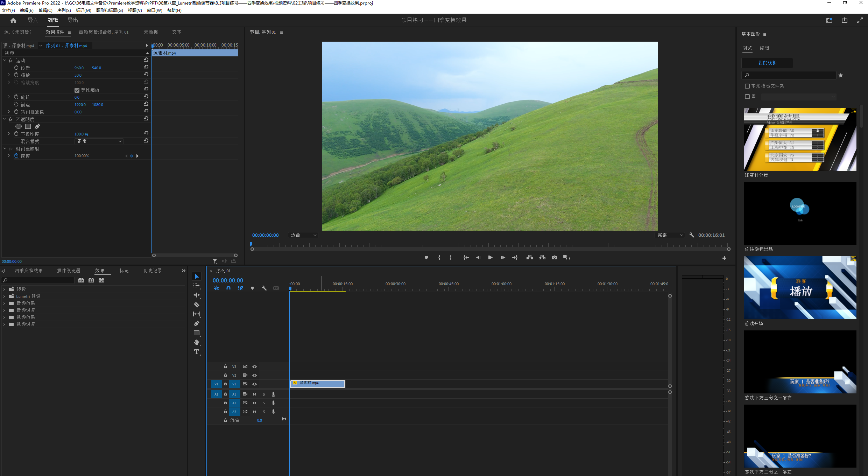Select the Pen tool in the toolbar
This screenshot has height=476, width=868.
point(197,323)
